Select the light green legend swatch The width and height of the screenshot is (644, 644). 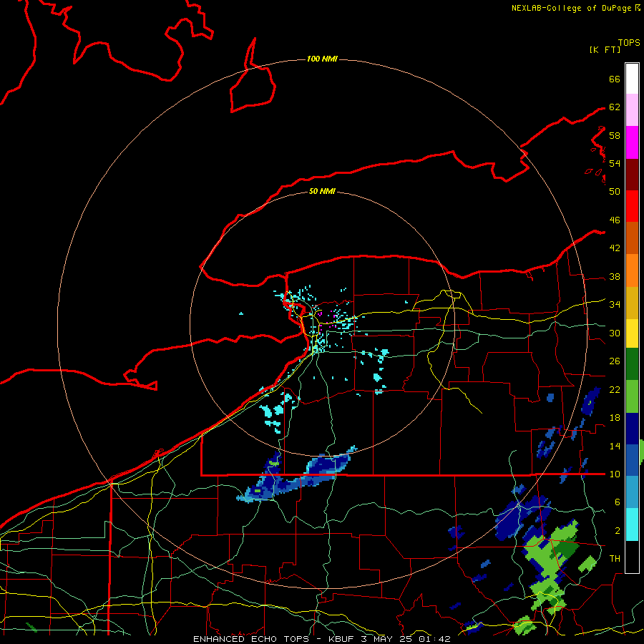coord(632,396)
